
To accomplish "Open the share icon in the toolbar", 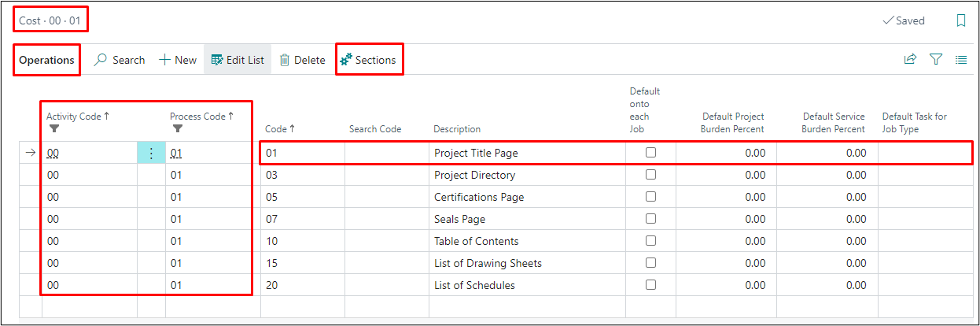I will tap(910, 59).
